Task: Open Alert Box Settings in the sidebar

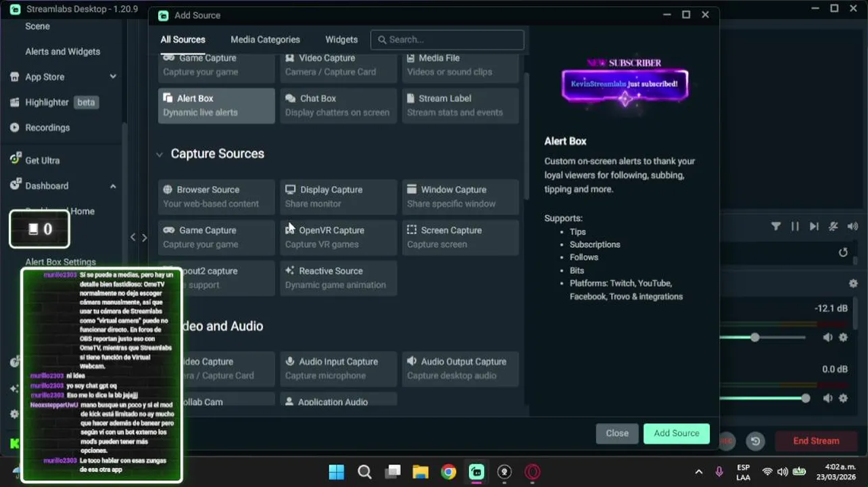Action: (60, 262)
